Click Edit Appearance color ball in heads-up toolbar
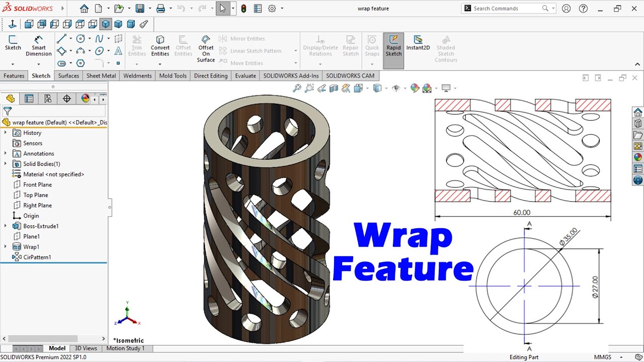 (415, 88)
